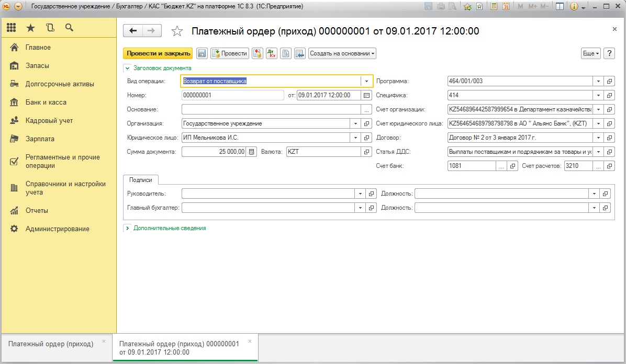Image resolution: width=626 pixels, height=364 pixels.
Task: Open the selected Организация item
Action: 366,124
